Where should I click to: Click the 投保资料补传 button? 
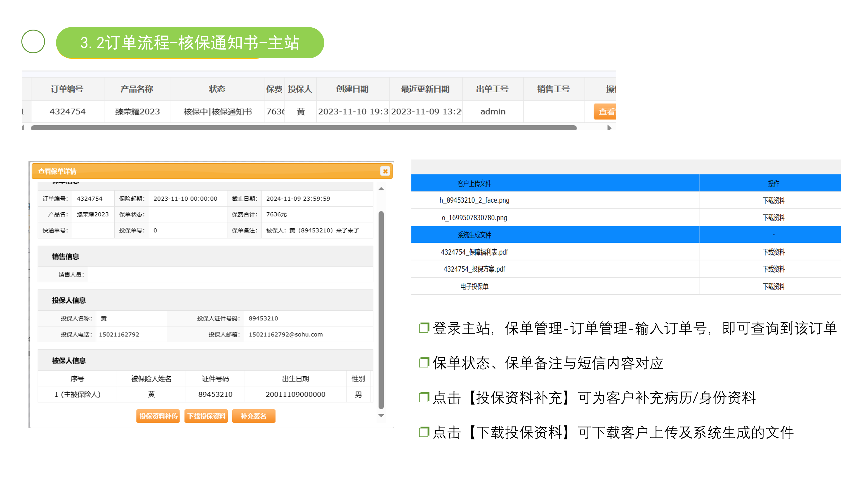pos(158,416)
